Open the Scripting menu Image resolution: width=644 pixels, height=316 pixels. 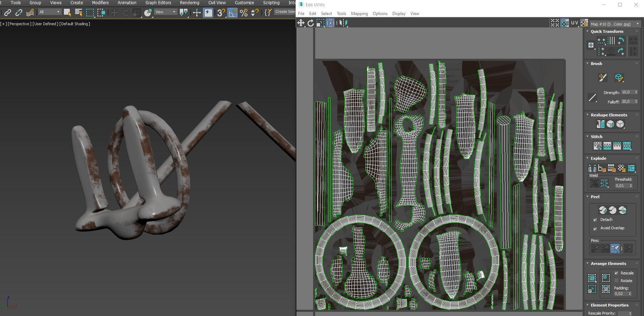tap(271, 3)
